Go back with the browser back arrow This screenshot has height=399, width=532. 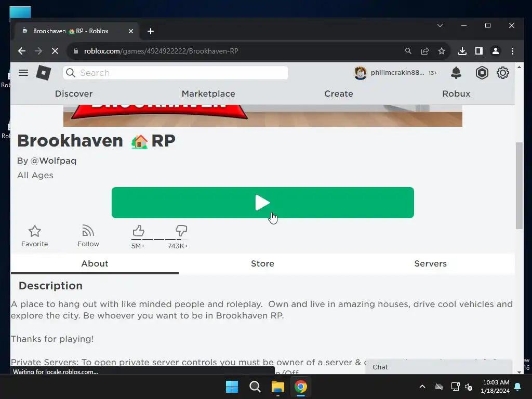coord(22,51)
